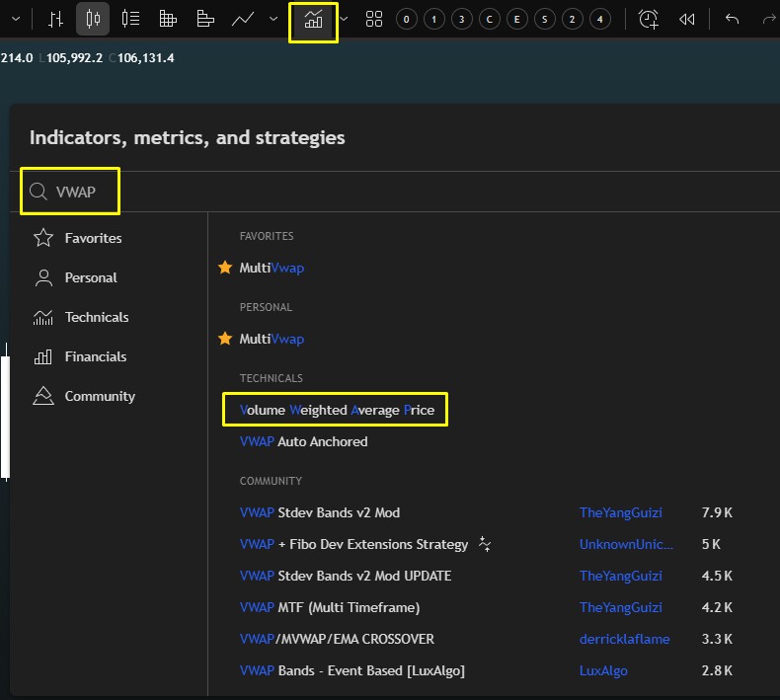Undo the last action arrow
The image size is (780, 700).
coord(732,19)
